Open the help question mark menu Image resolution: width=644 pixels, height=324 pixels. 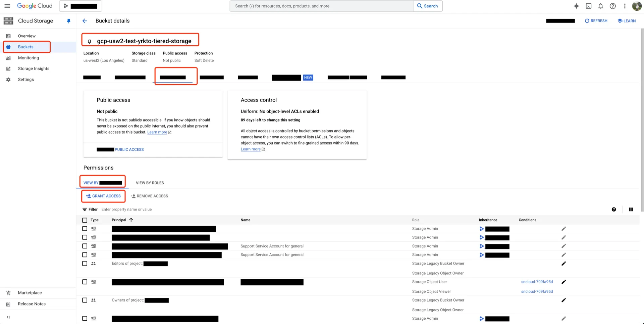(613, 6)
